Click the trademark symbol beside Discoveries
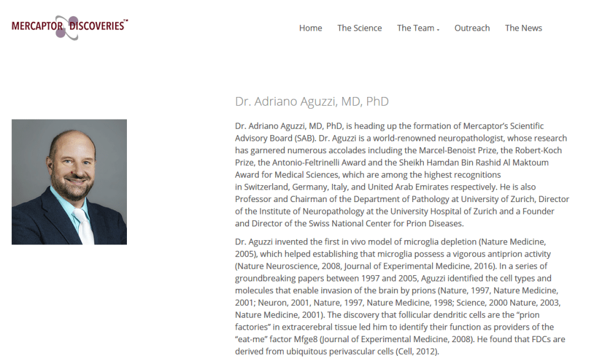The image size is (594, 364). pos(126,21)
